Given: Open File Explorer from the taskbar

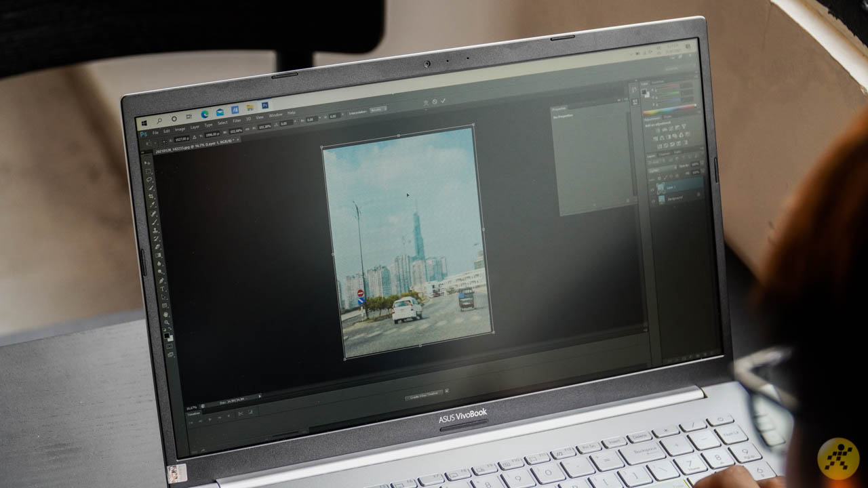Looking at the screenshot, I should pyautogui.click(x=250, y=108).
